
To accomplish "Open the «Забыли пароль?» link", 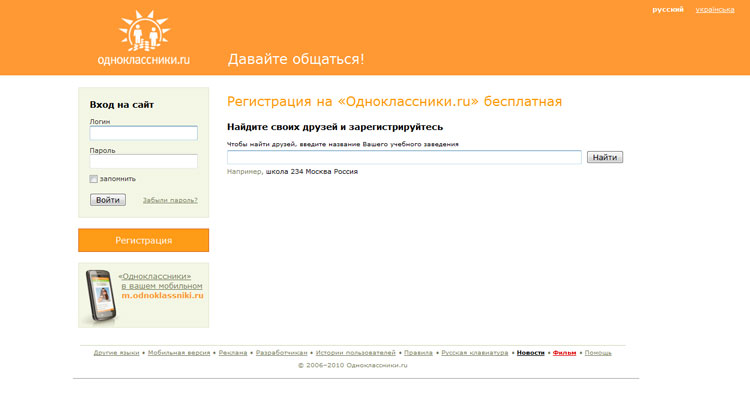I will (170, 200).
